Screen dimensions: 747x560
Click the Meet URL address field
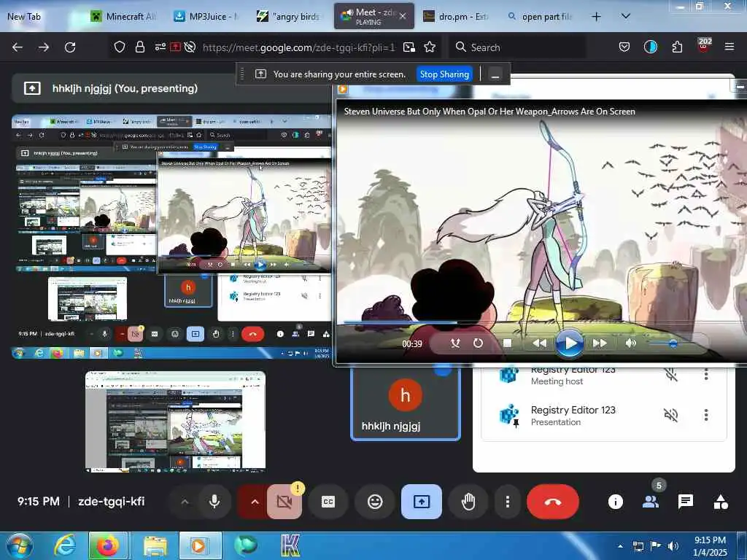click(x=298, y=47)
